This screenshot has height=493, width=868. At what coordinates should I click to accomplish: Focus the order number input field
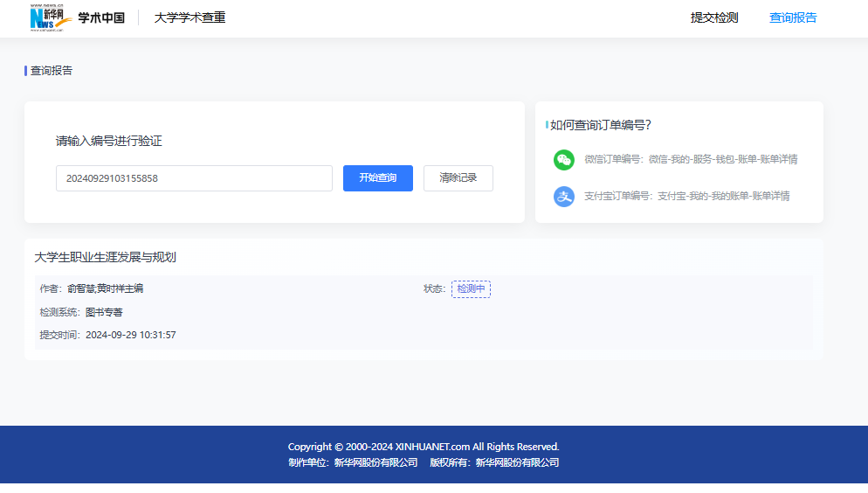click(194, 178)
